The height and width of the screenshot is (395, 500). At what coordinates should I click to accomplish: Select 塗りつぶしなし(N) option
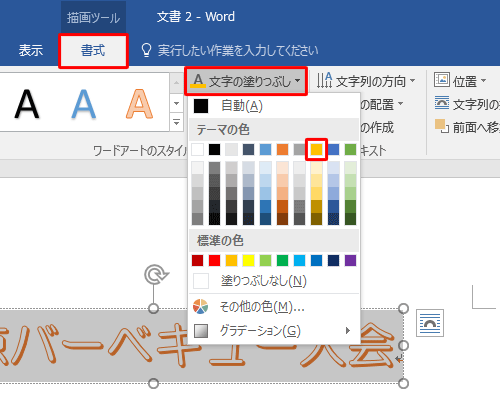(273, 281)
